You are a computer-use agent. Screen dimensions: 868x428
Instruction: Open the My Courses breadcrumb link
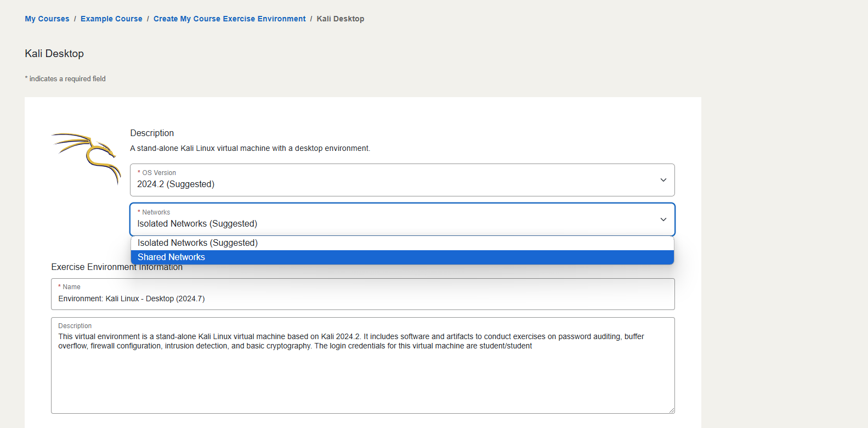click(x=47, y=19)
